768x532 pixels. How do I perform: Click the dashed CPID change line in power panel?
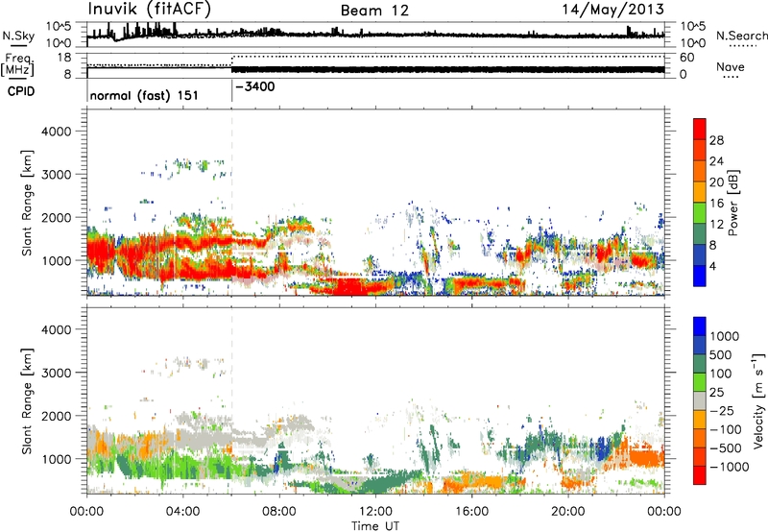232,202
